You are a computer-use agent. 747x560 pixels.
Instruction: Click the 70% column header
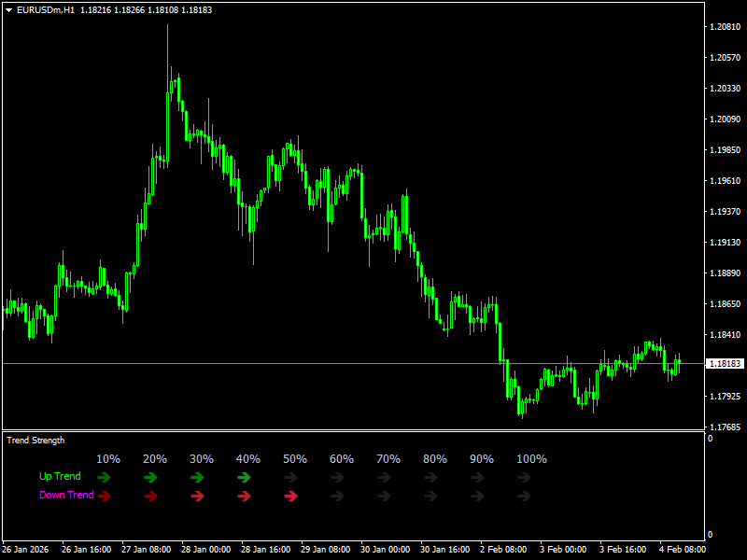pos(388,459)
